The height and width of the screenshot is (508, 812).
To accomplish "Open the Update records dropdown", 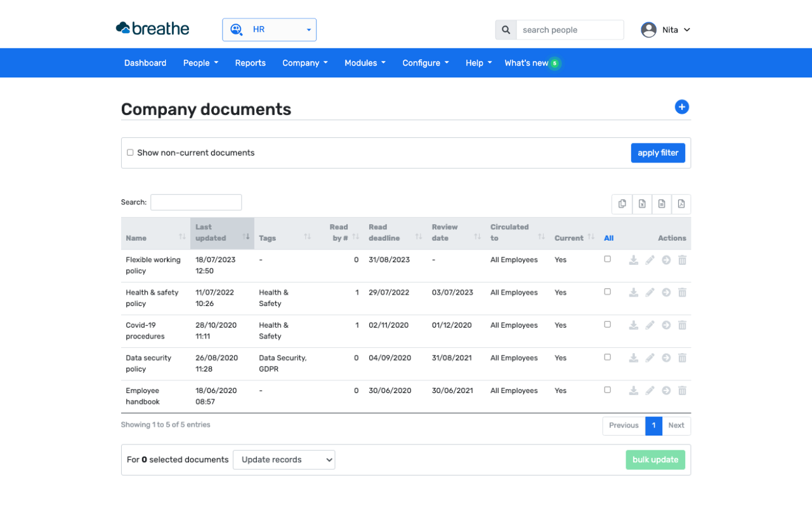I will (284, 460).
